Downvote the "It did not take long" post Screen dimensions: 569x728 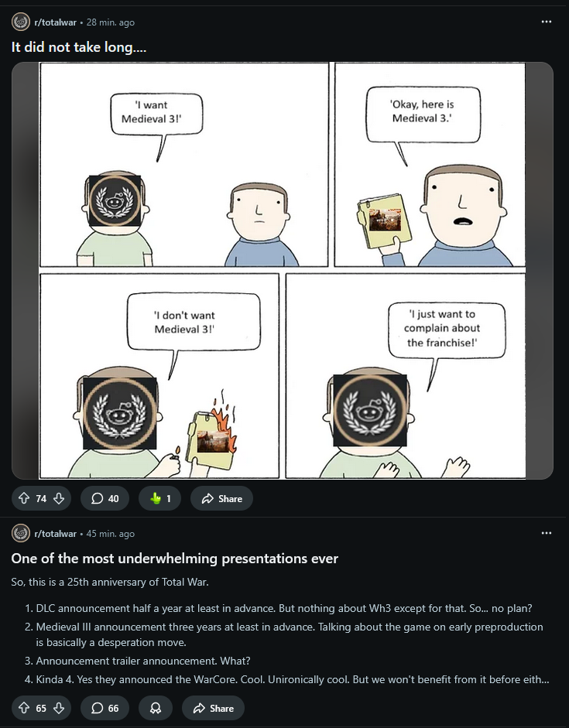click(59, 499)
